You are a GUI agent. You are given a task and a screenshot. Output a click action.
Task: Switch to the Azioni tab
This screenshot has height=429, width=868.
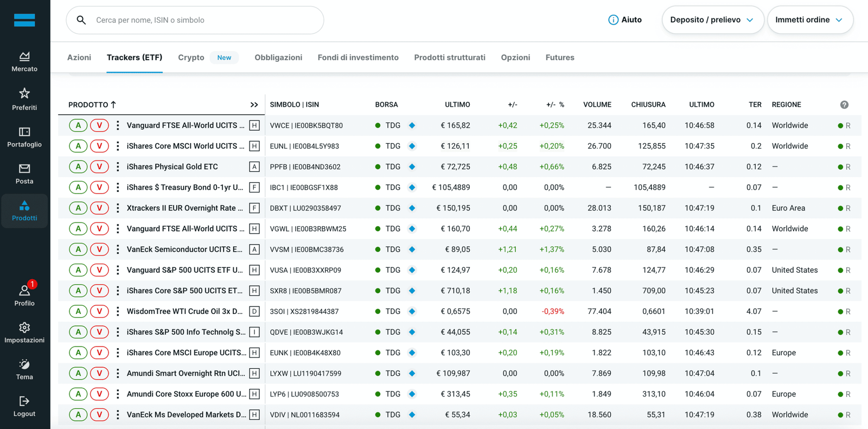(x=79, y=57)
